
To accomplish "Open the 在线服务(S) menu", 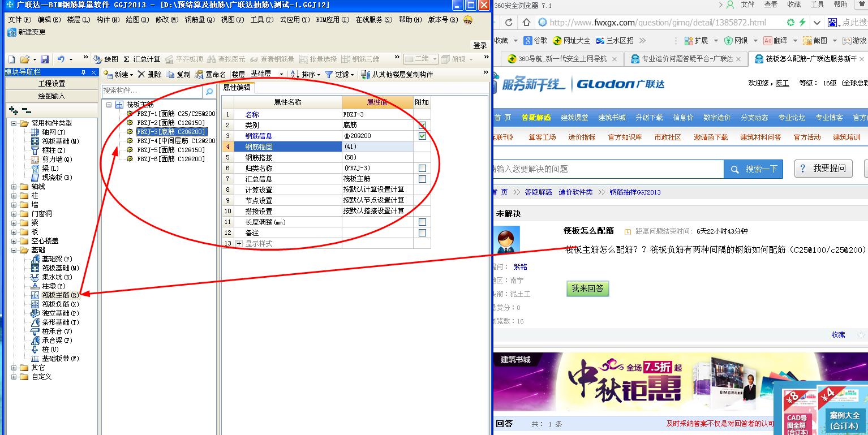I will point(374,20).
